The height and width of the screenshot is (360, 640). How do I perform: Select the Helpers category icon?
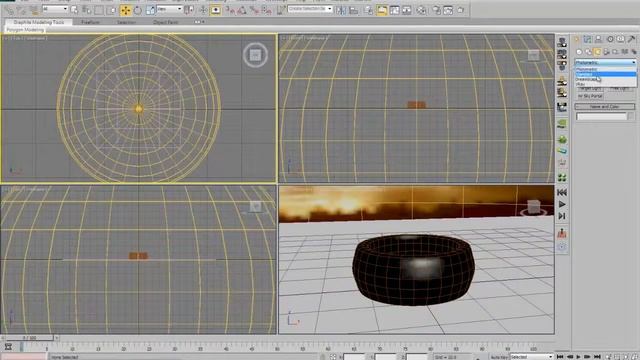[x=616, y=52]
